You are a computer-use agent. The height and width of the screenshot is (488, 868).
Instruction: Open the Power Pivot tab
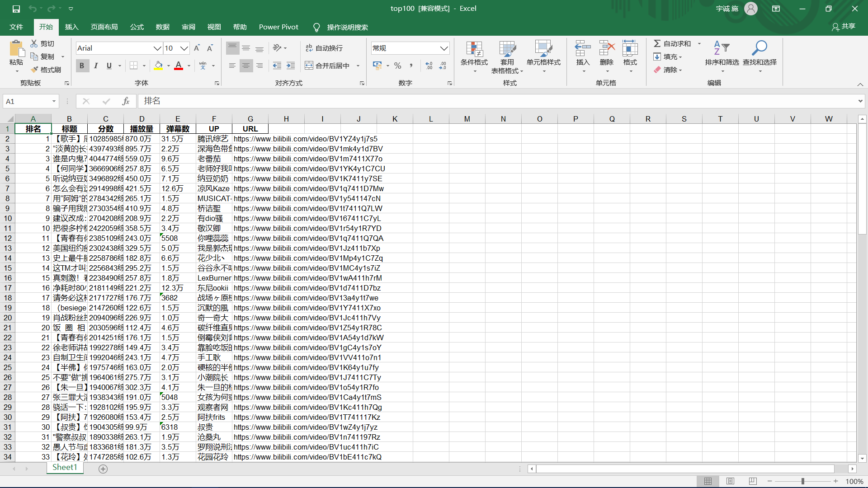tap(278, 27)
